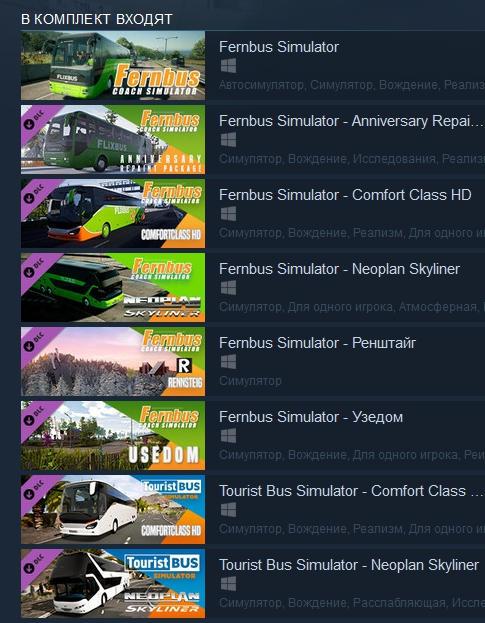Open the white Tourist Bus Neoplan Skyliner thumbnail
The image size is (485, 623).
click(113, 584)
